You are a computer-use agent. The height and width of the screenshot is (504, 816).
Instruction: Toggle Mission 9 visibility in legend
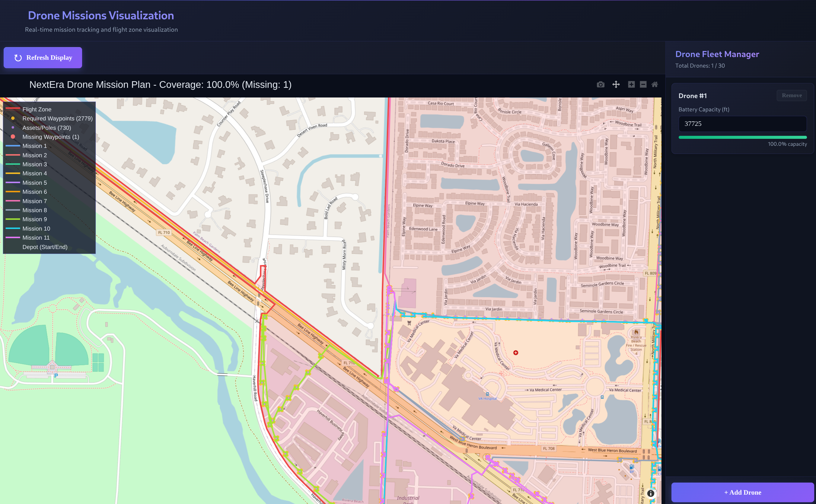click(x=34, y=219)
